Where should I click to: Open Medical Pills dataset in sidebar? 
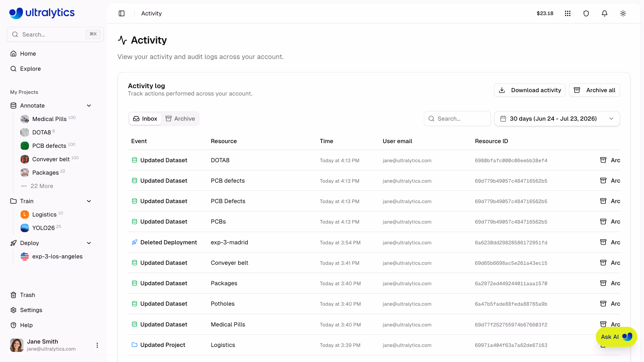[49, 119]
